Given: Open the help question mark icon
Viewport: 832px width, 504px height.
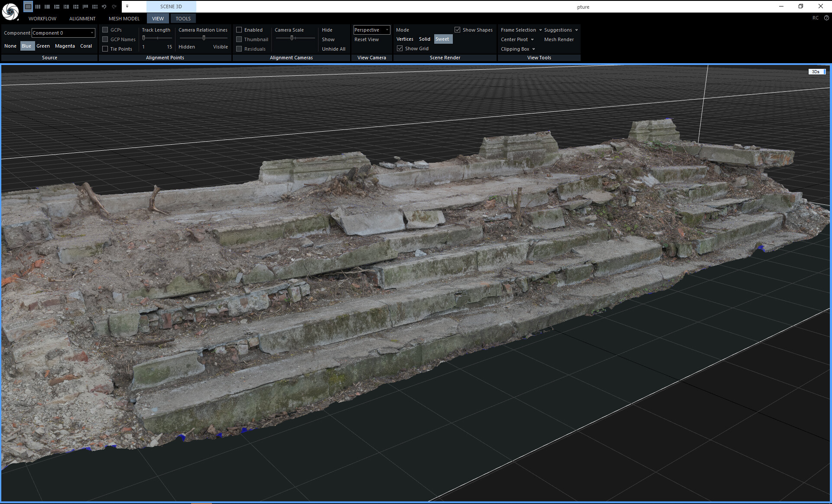Looking at the screenshot, I should pos(826,18).
